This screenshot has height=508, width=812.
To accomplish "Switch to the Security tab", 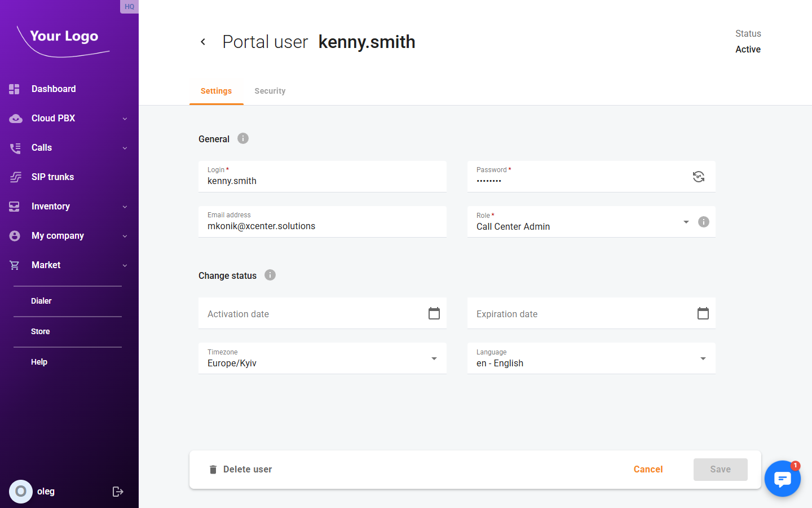I will [x=270, y=90].
